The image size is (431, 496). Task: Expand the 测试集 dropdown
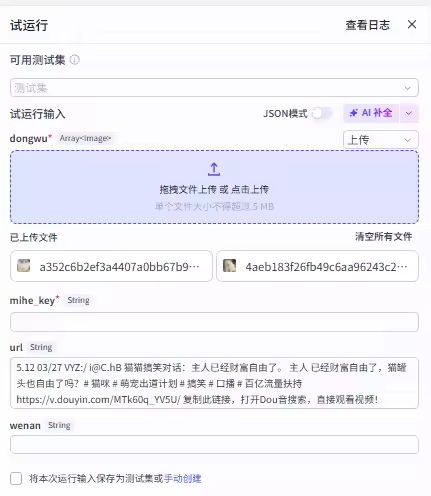pyautogui.click(x=214, y=88)
